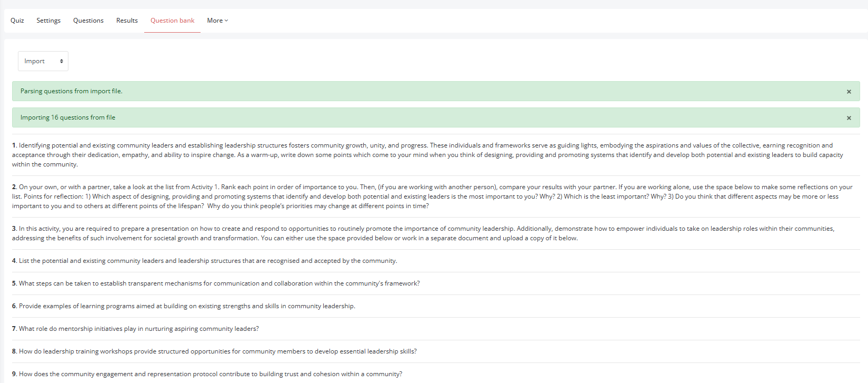
Task: Click the Import select arrows icon
Action: [x=62, y=61]
